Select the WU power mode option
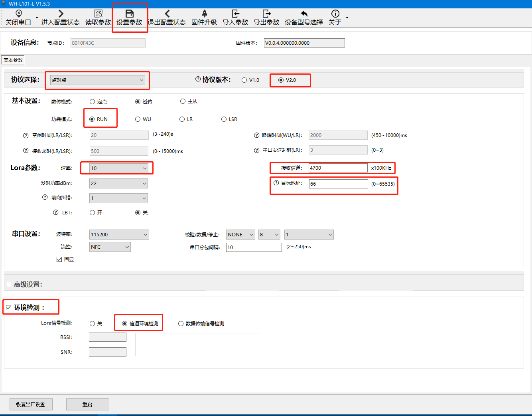The image size is (532, 416). pos(138,119)
